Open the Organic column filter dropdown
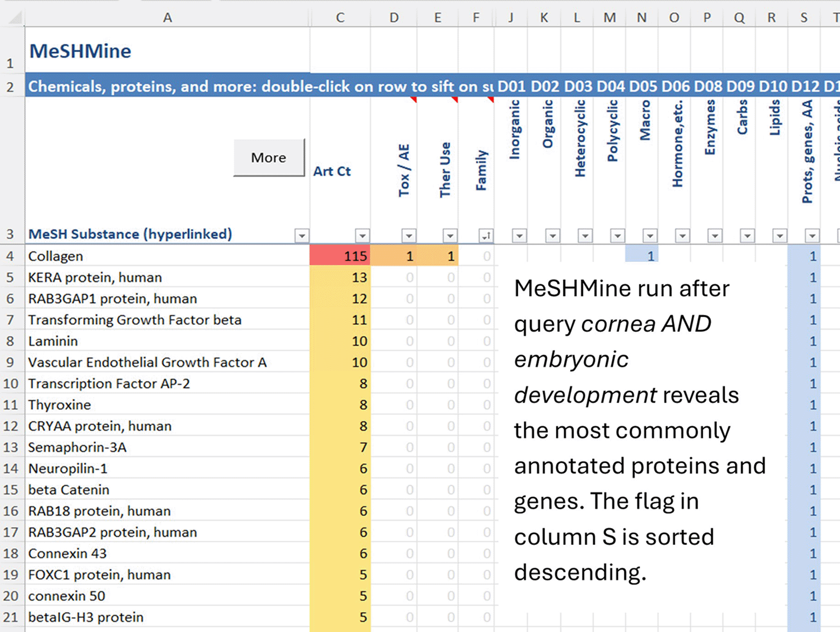The width and height of the screenshot is (840, 632). (x=553, y=235)
